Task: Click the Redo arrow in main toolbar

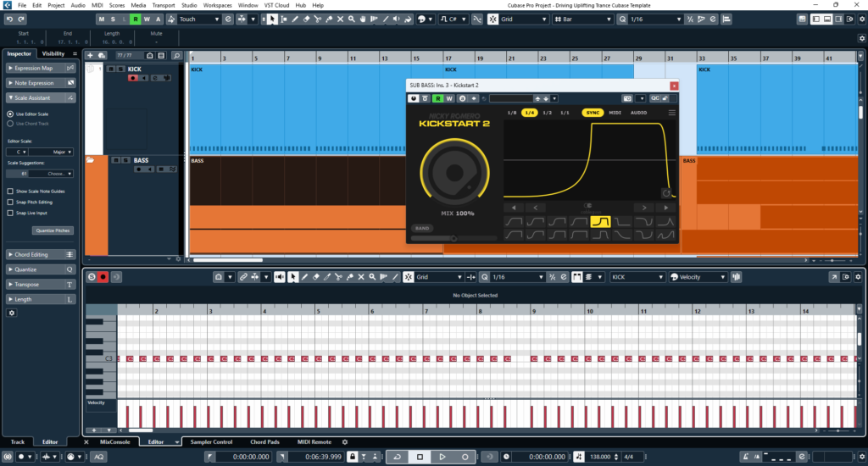Action: (21, 19)
